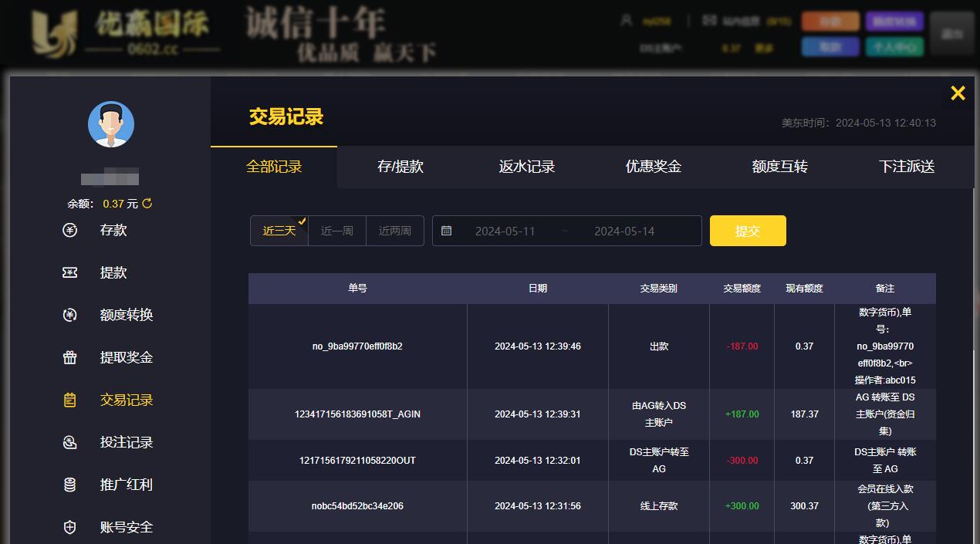Image resolution: width=980 pixels, height=544 pixels.
Task: Select the 近一周 time range option
Action: point(336,231)
